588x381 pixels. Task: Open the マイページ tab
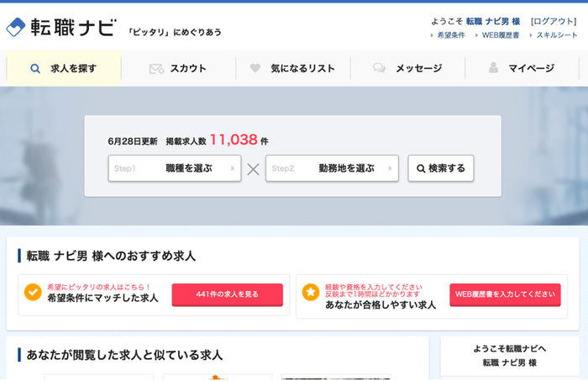(x=522, y=68)
